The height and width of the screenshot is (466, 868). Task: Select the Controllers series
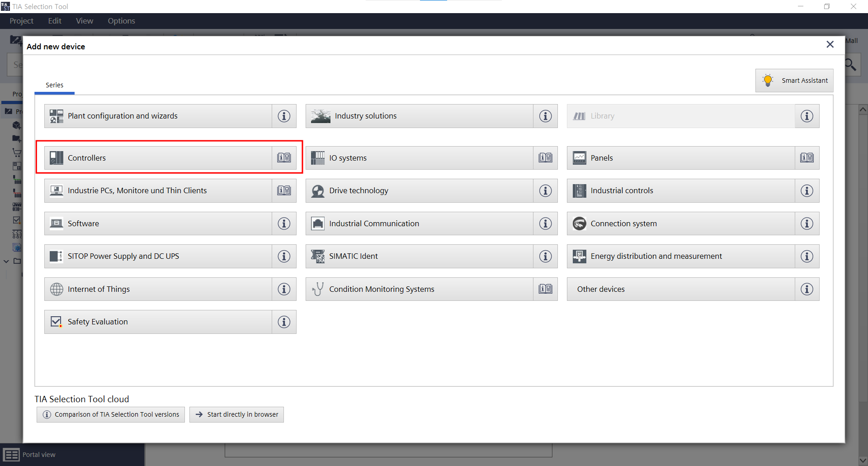tap(158, 158)
